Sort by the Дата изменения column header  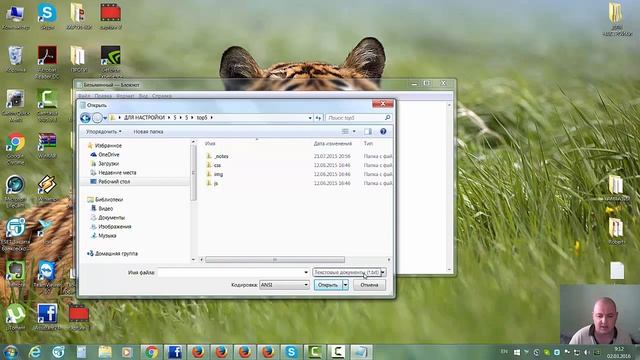pos(333,144)
